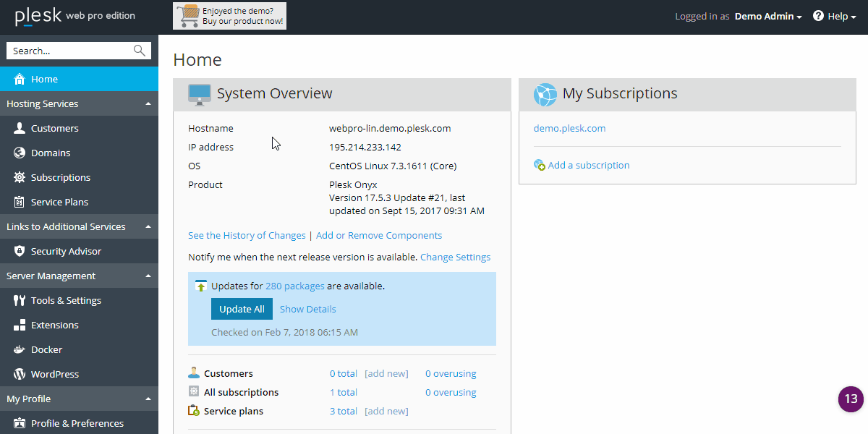Click the Plesk logo

tap(38, 16)
